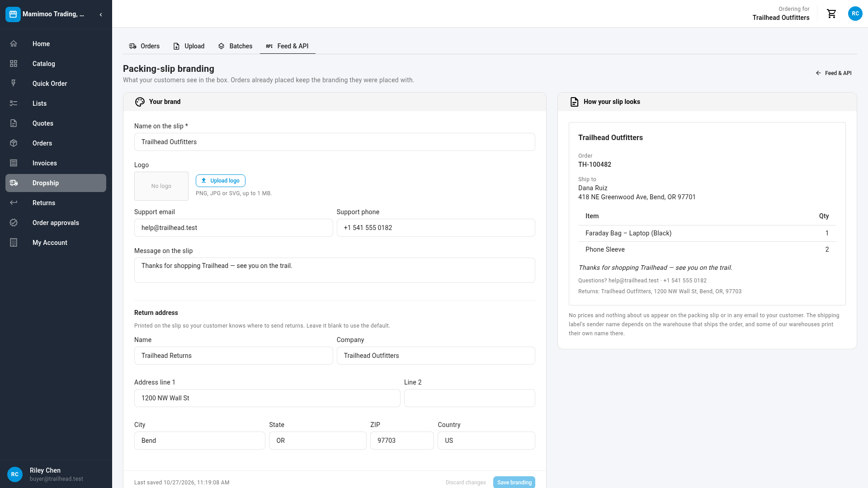This screenshot has width=868, height=488.
Task: Click the Quick Order lightning icon
Action: (x=14, y=84)
